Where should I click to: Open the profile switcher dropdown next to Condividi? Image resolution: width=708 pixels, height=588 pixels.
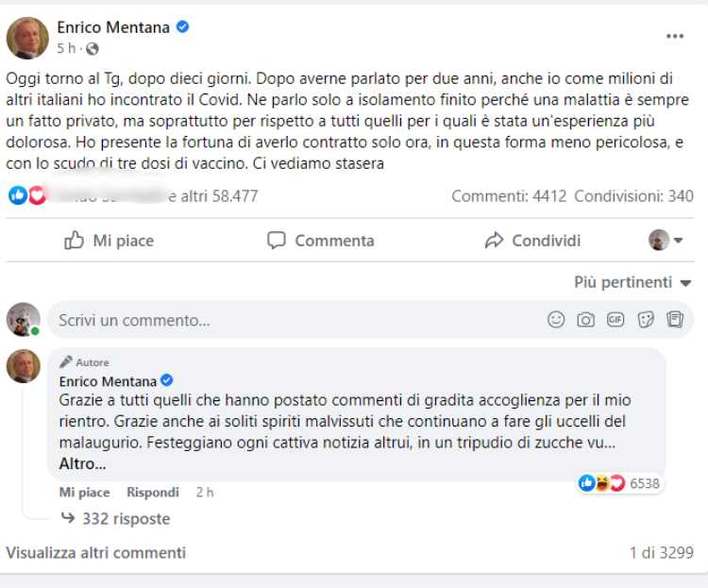coord(666,241)
